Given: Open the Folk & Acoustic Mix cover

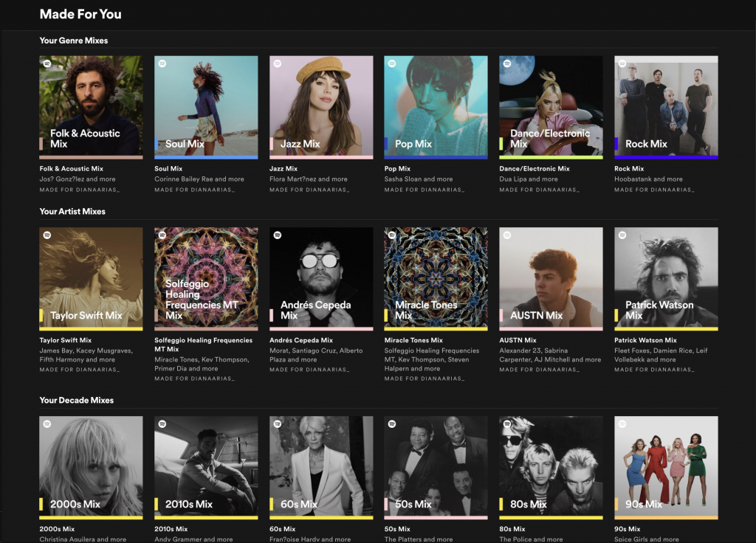Looking at the screenshot, I should (x=91, y=108).
